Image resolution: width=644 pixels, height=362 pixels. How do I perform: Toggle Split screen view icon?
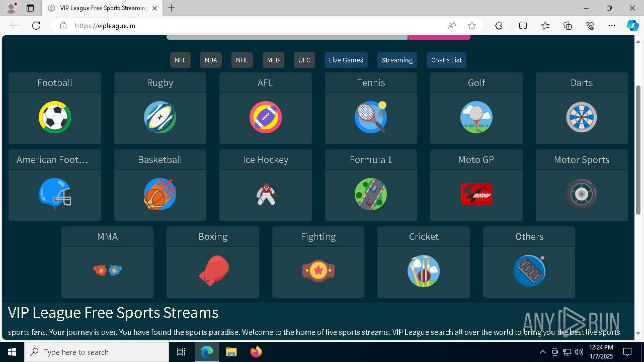click(x=523, y=26)
